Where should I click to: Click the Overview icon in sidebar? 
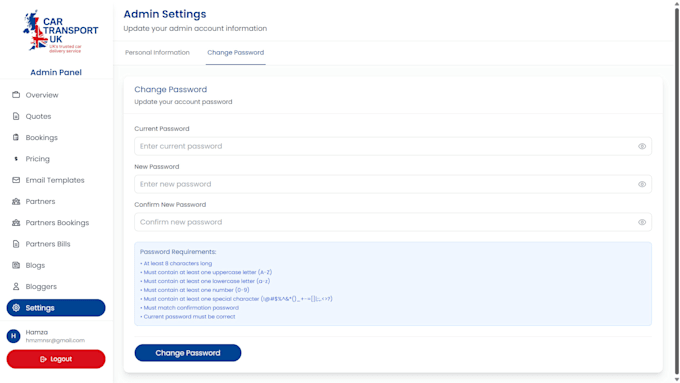coord(16,95)
